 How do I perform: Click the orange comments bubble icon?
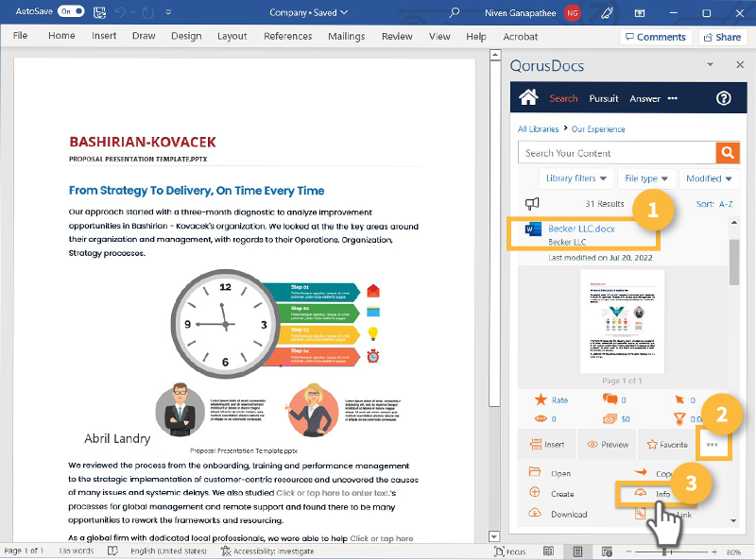(610, 399)
